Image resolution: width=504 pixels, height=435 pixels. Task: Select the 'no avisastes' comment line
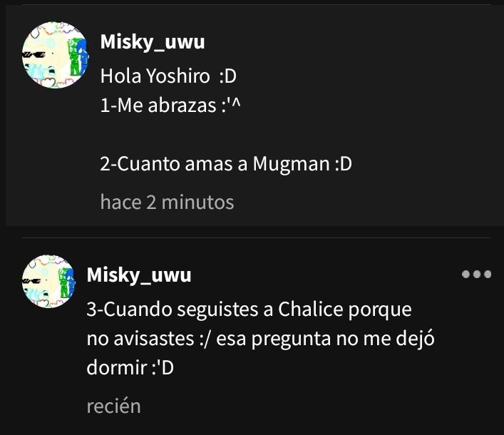tap(261, 339)
